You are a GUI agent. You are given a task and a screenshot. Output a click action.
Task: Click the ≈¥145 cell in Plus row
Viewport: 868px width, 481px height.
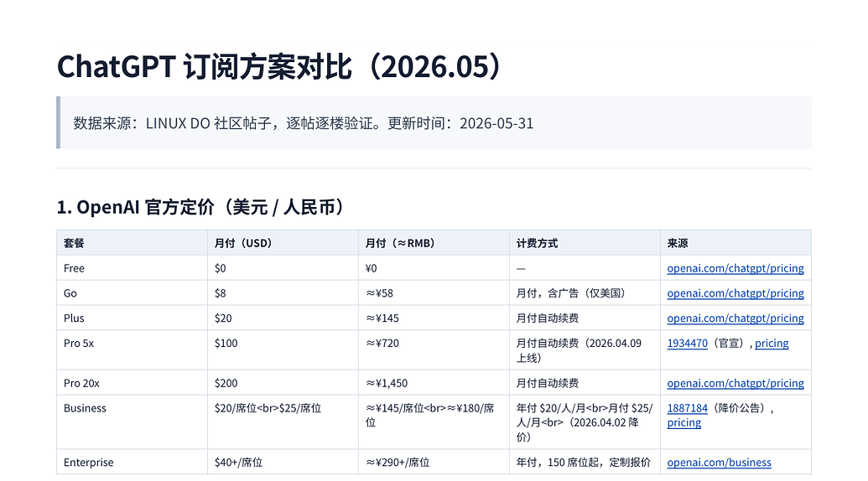tap(434, 318)
